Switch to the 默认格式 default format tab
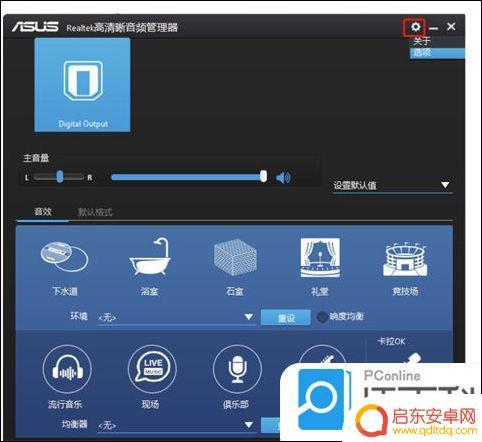The width and height of the screenshot is (482, 442). 95,212
